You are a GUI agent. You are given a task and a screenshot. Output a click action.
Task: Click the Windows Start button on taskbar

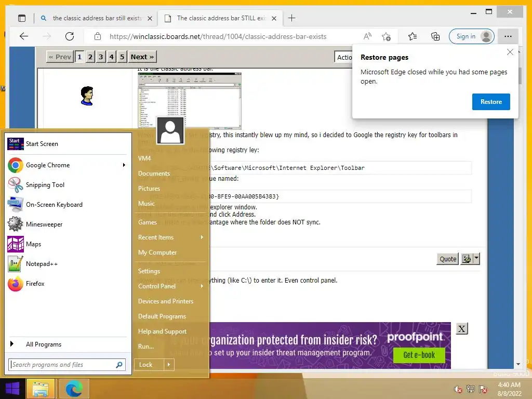pyautogui.click(x=12, y=389)
